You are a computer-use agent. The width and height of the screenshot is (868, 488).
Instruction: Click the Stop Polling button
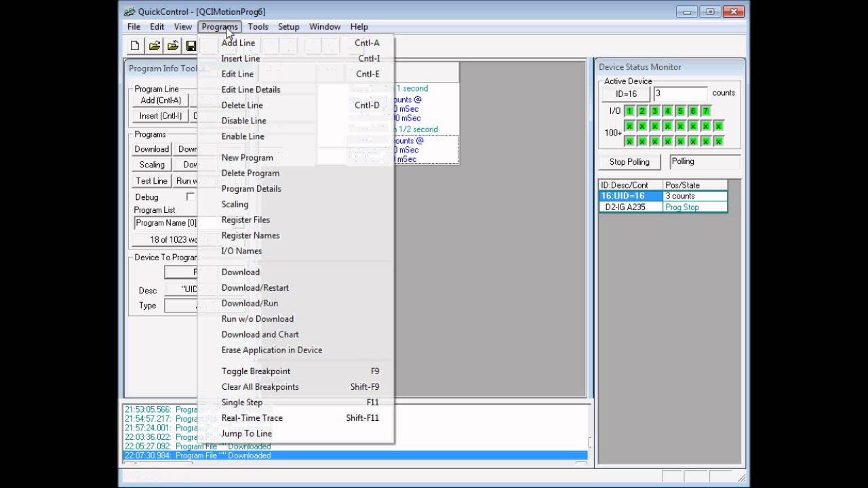(x=629, y=162)
